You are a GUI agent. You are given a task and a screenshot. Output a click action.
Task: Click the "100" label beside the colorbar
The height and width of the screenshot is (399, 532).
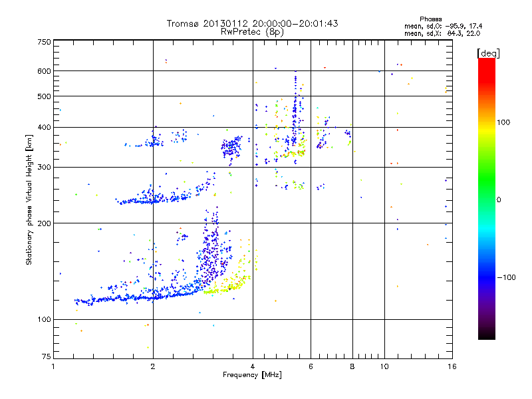click(x=503, y=122)
